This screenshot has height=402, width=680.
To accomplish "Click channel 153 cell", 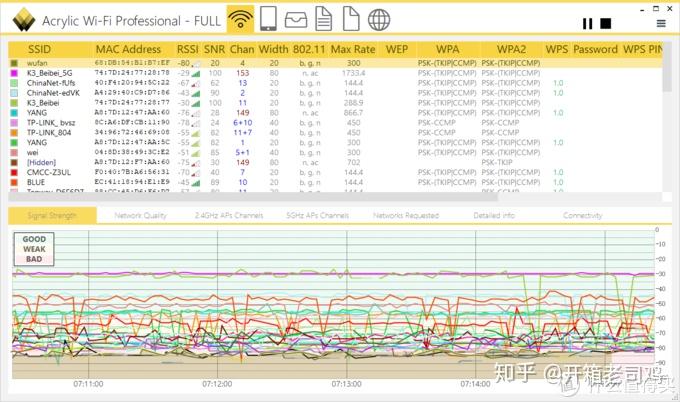I will (x=242, y=73).
